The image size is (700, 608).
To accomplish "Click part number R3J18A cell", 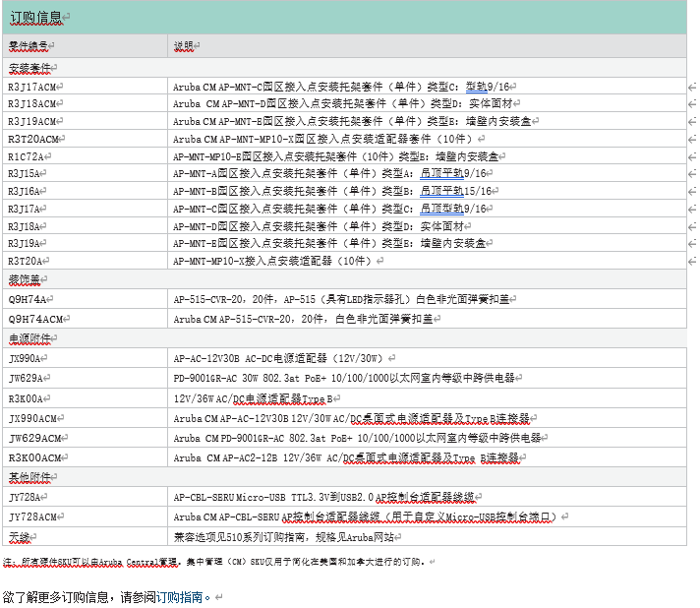I will click(x=86, y=226).
